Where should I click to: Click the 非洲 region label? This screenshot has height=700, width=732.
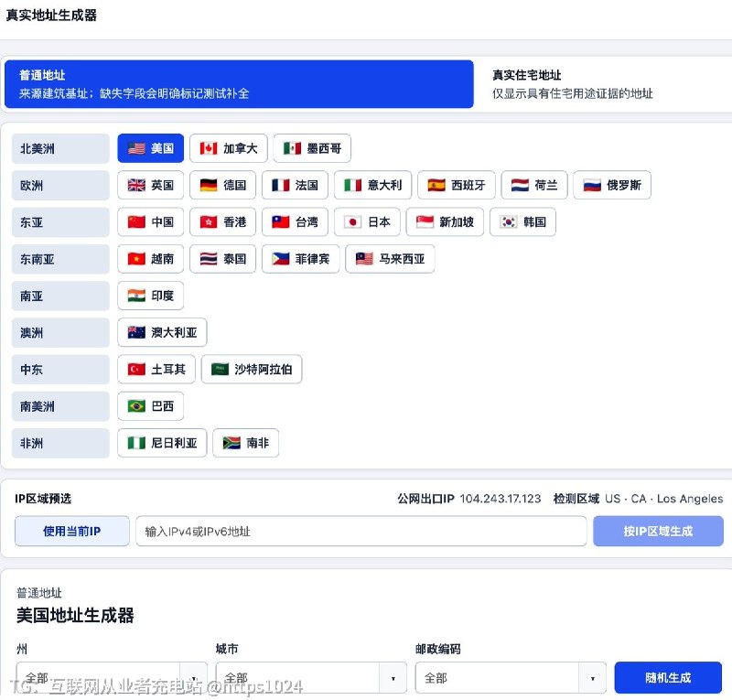(x=60, y=443)
